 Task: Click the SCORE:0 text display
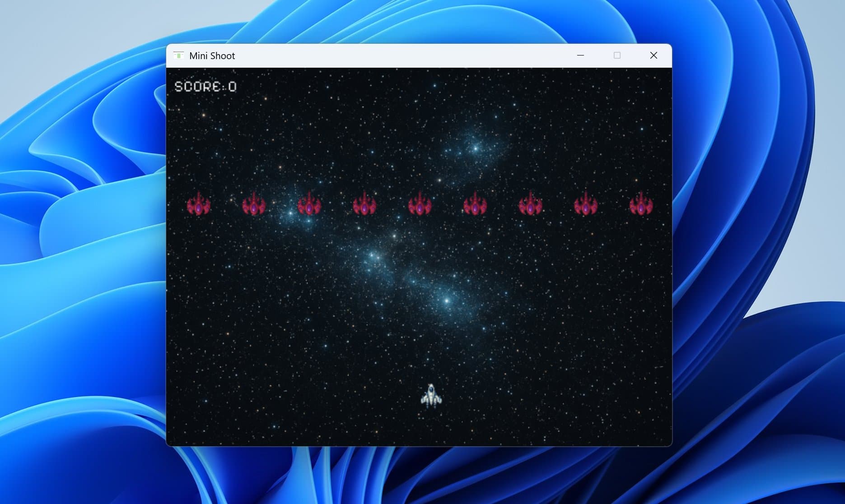(x=206, y=86)
